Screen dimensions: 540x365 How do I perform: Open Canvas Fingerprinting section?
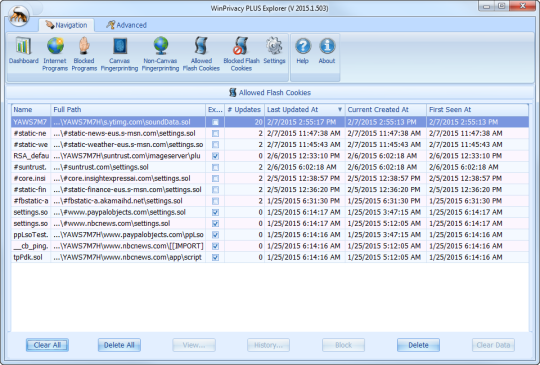pos(120,54)
